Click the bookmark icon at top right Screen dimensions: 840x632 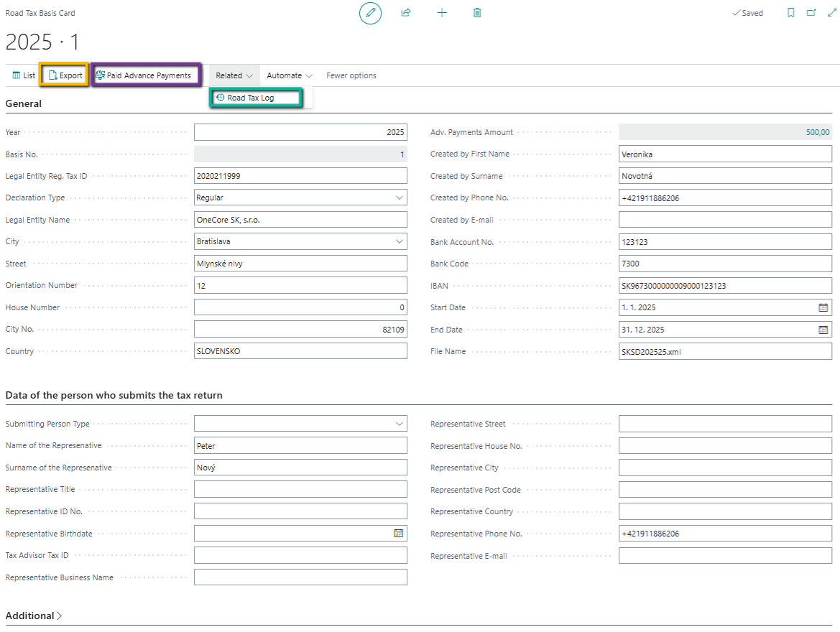(x=790, y=13)
